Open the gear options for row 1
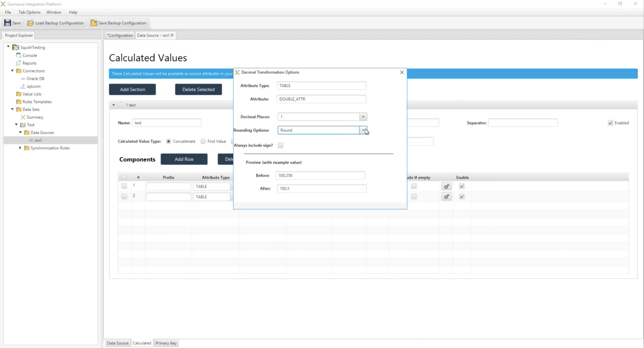 (x=446, y=186)
